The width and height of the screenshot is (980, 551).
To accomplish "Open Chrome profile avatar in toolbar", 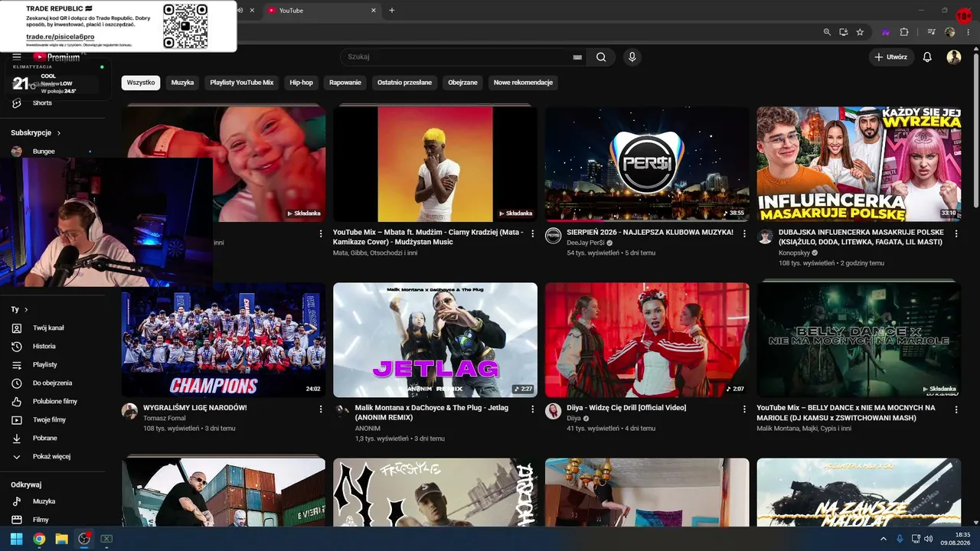I will (x=950, y=32).
